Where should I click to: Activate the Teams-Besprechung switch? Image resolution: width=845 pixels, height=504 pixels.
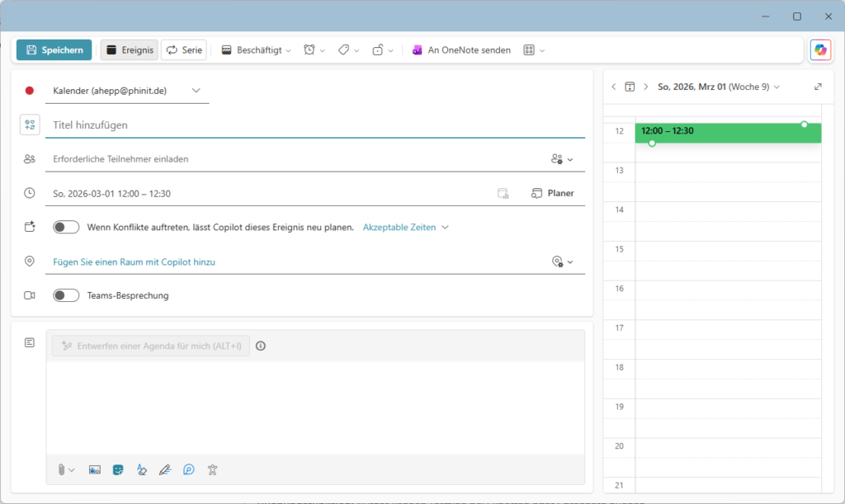(x=66, y=294)
